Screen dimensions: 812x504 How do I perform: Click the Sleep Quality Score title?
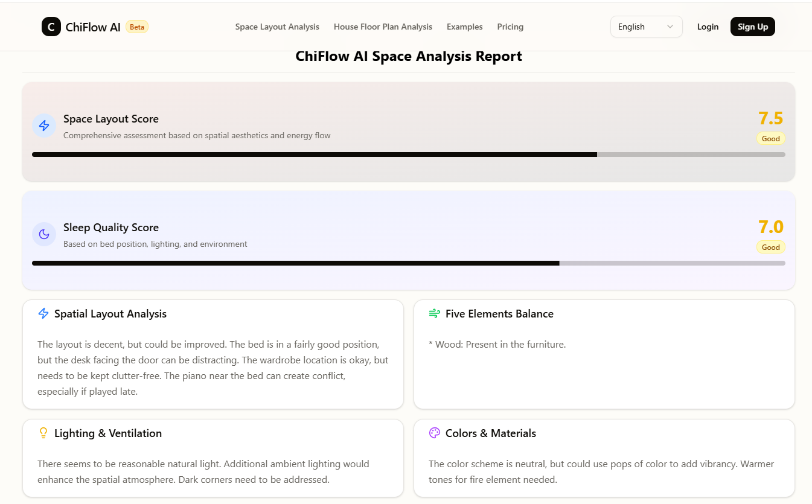click(x=111, y=228)
